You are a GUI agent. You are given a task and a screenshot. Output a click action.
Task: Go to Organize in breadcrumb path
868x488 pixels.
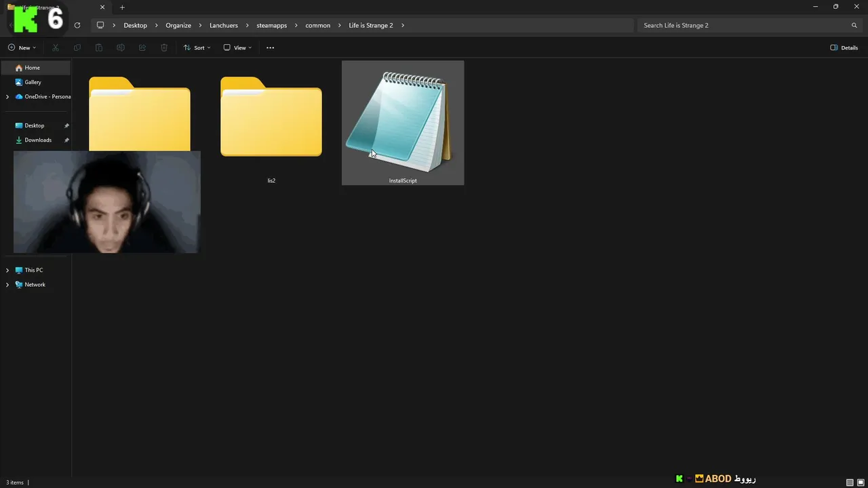(178, 25)
